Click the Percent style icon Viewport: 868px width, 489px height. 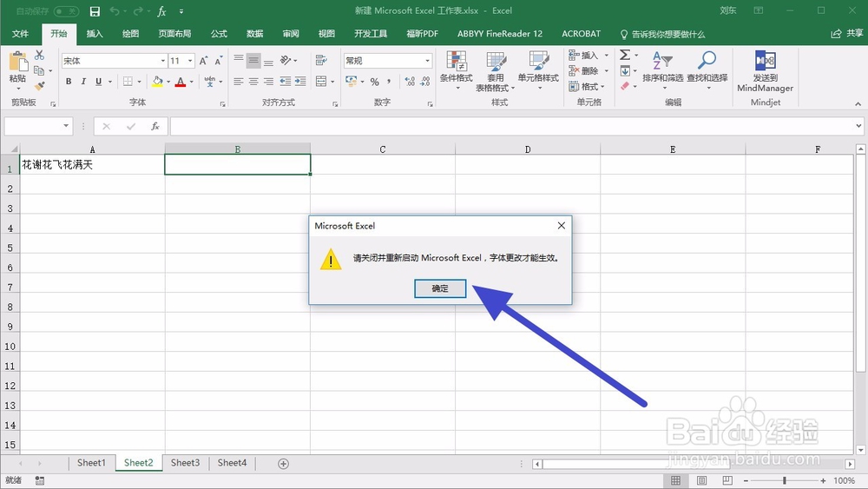click(375, 82)
